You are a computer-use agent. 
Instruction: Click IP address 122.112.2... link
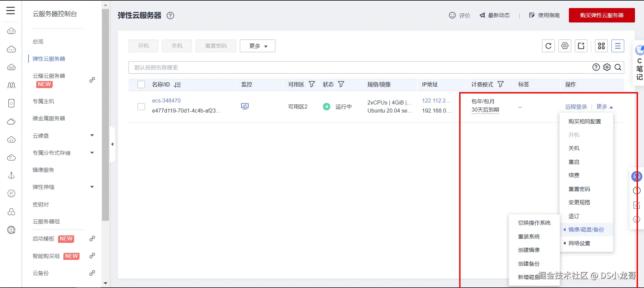(x=436, y=100)
